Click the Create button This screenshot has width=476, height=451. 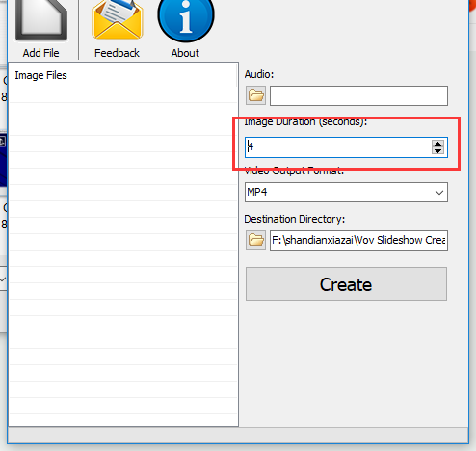point(346,284)
